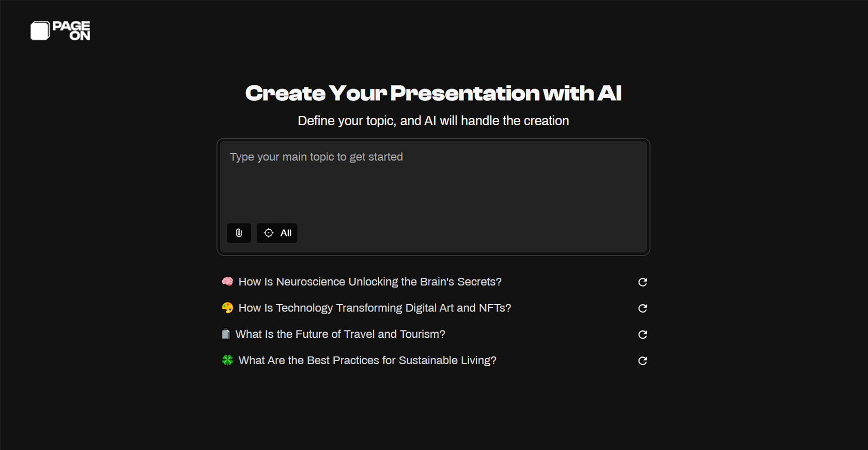Refresh the travel and tourism suggestion
Screen dimensions: 868x450
coord(642,335)
